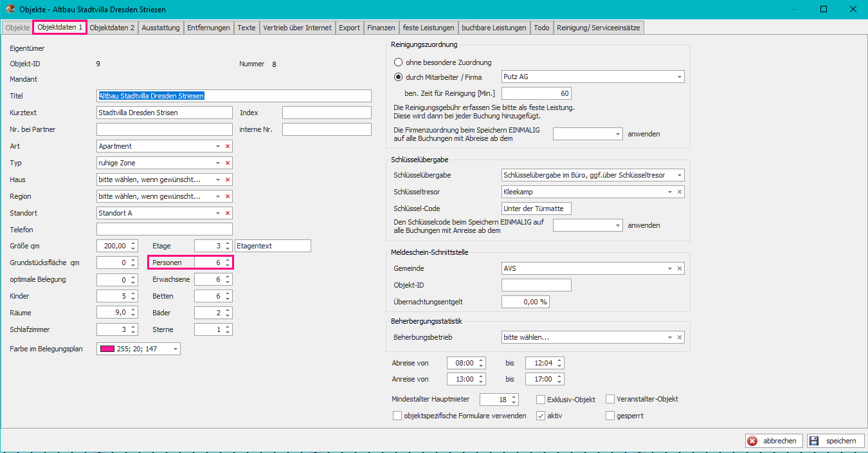
Task: Select 'durch Mitarbeiter / Firma' option
Action: (x=399, y=77)
